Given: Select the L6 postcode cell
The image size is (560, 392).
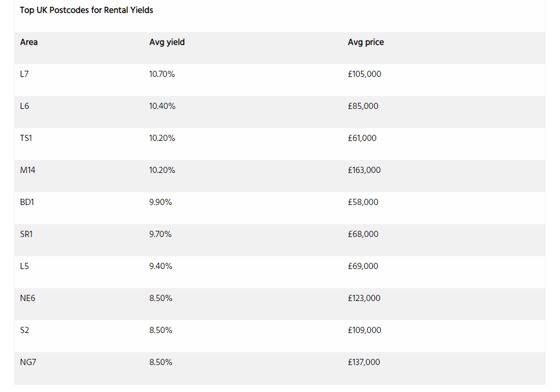Looking at the screenshot, I should pyautogui.click(x=24, y=106).
